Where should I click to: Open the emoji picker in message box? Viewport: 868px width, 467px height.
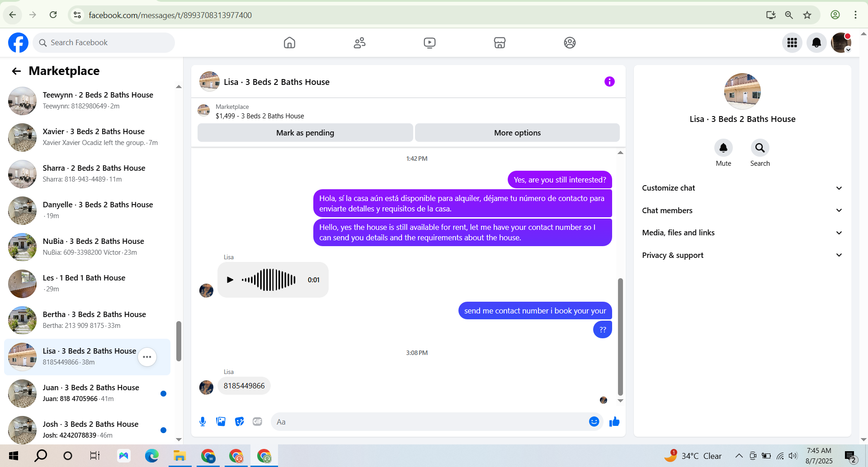tap(594, 422)
